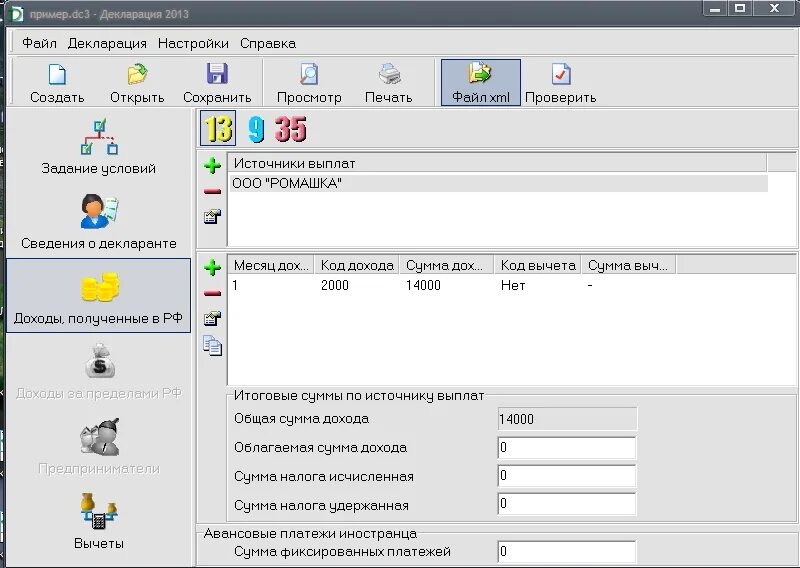Select month cell 1 in income row
Image resolution: width=800 pixels, height=568 pixels.
(235, 285)
